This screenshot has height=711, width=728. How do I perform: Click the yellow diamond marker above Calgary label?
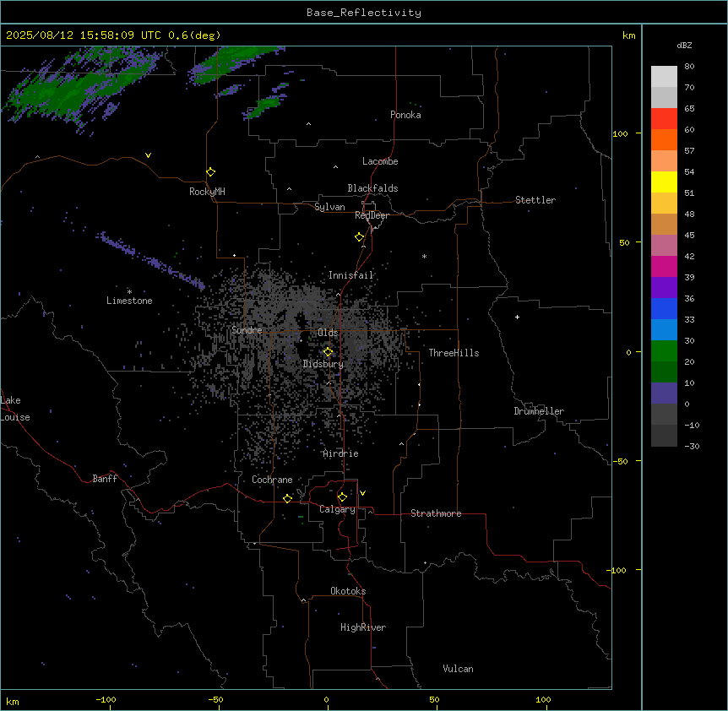click(342, 497)
